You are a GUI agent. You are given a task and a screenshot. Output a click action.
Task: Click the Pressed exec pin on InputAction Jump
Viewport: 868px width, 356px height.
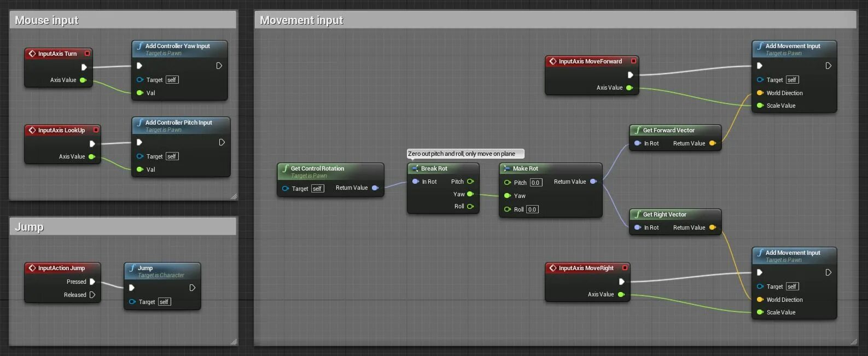pos(92,282)
